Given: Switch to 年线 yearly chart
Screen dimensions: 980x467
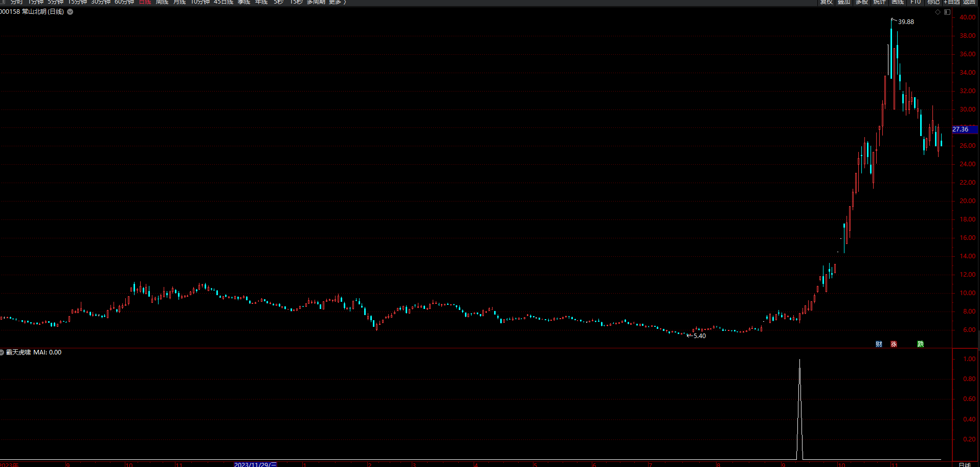Looking at the screenshot, I should (261, 2).
